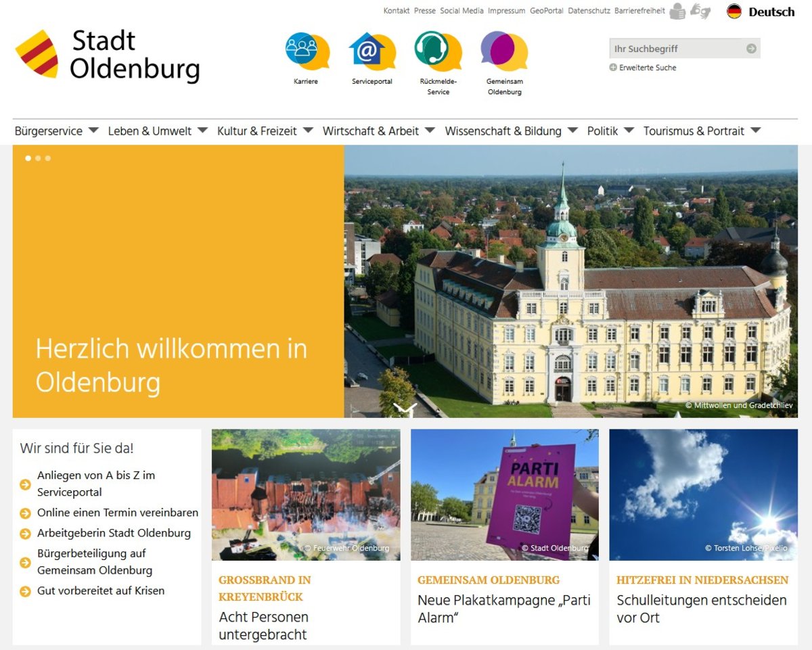
Task: Open the GeoPortal link
Action: pos(547,11)
